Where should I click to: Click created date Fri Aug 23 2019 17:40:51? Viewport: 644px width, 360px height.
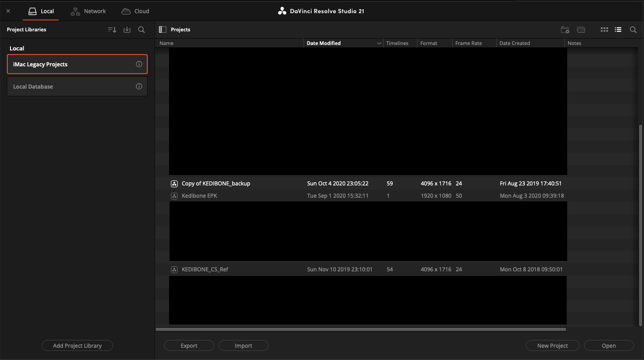pyautogui.click(x=531, y=184)
